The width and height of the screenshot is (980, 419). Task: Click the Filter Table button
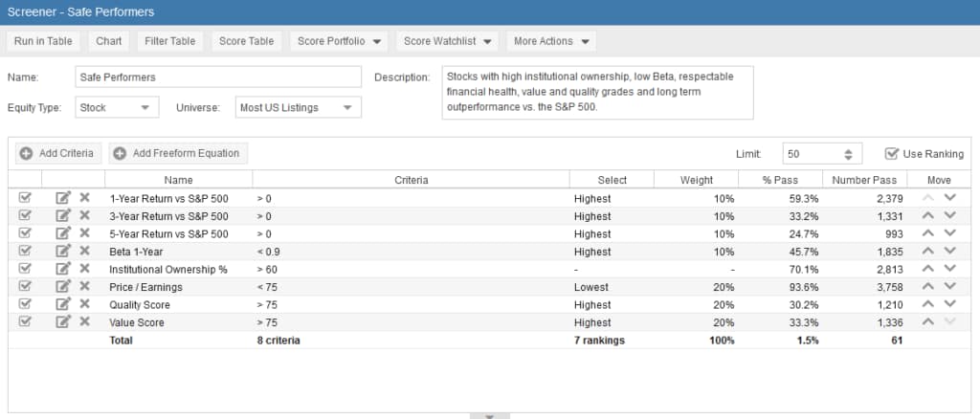pos(170,41)
